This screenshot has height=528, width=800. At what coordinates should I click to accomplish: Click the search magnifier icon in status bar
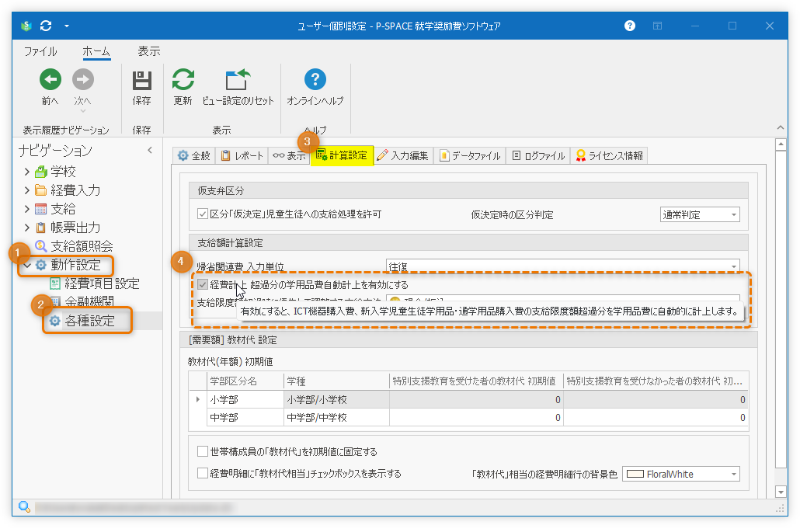point(24,507)
